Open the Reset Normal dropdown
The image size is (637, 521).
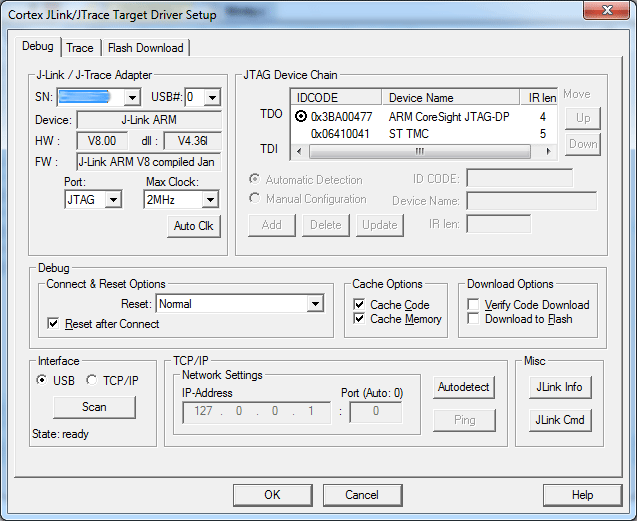point(315,304)
